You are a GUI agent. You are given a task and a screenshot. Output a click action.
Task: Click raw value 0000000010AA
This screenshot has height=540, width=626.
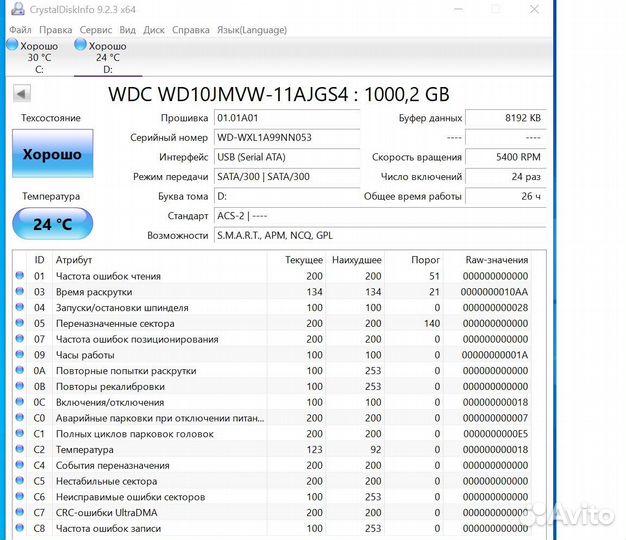coord(494,292)
